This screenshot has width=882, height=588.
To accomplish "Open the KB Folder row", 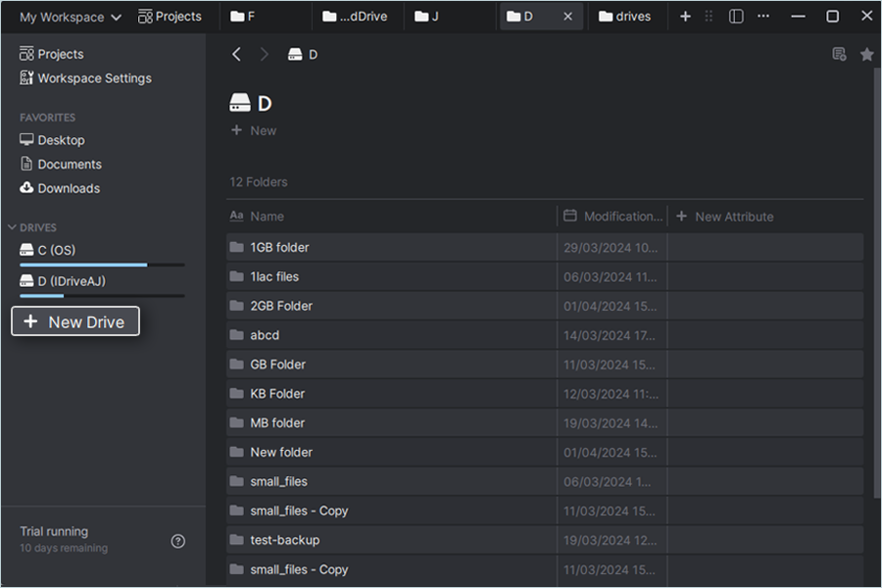I will pos(545,394).
